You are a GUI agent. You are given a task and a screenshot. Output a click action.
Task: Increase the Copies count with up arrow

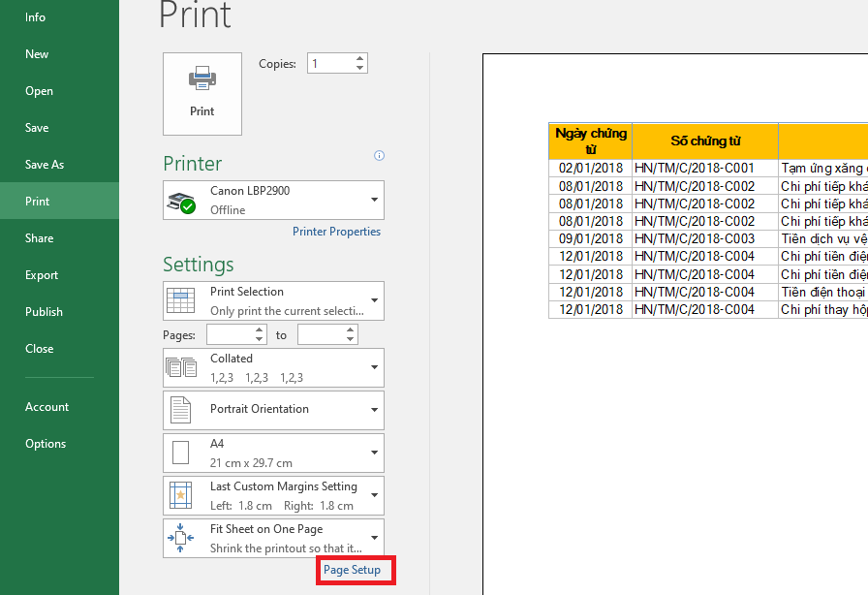tap(360, 58)
